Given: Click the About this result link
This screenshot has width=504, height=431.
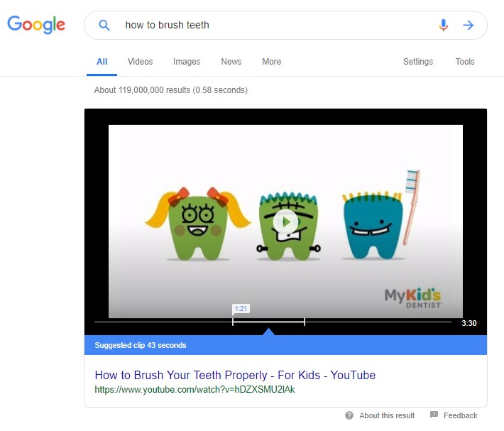Looking at the screenshot, I should [387, 415].
